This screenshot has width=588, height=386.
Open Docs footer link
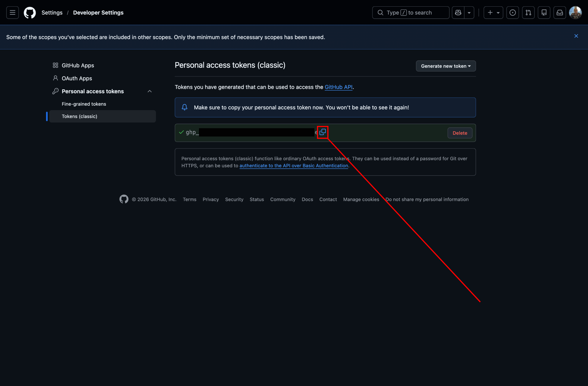click(x=307, y=199)
